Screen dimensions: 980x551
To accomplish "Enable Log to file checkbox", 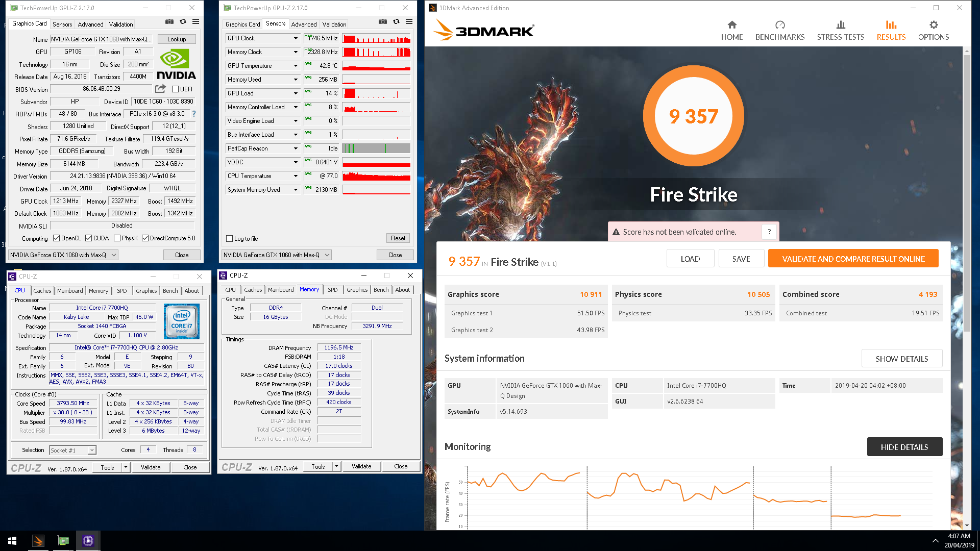I will tap(230, 239).
